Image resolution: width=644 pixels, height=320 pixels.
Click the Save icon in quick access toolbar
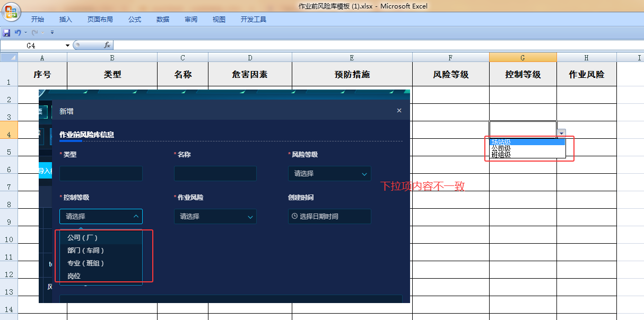(7, 33)
